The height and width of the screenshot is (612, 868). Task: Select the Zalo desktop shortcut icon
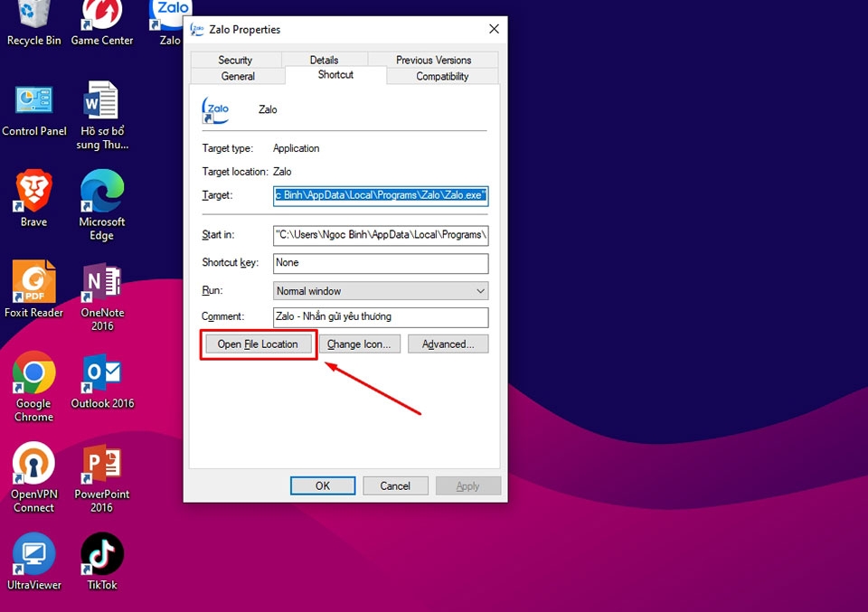tap(169, 22)
